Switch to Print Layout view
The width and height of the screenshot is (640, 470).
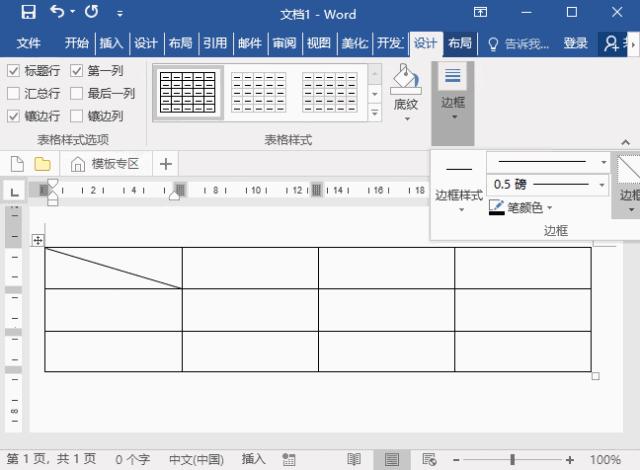tap(392, 460)
